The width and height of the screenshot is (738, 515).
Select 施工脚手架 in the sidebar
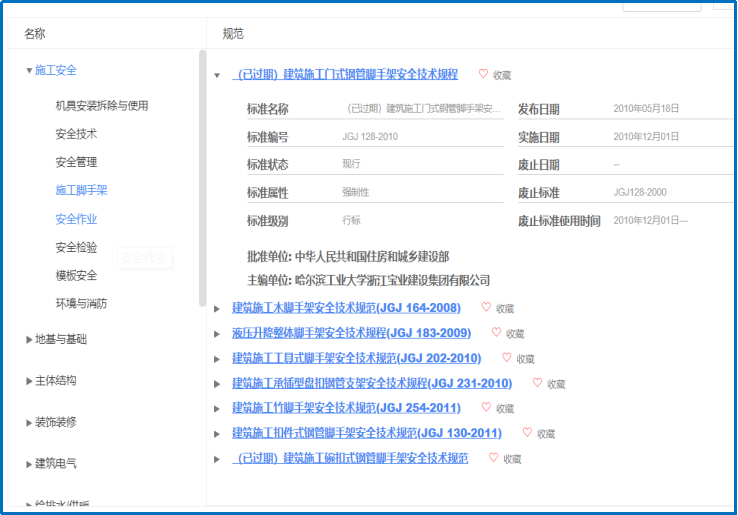coord(81,190)
